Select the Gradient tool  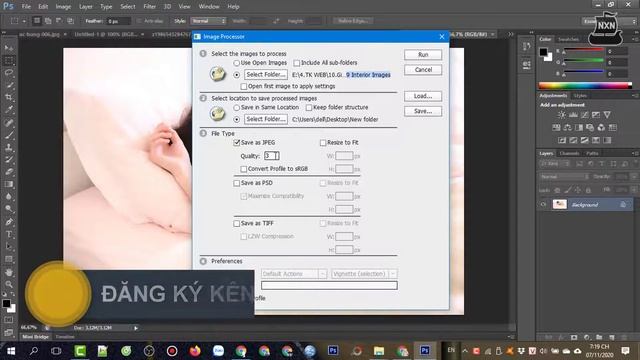point(9,184)
